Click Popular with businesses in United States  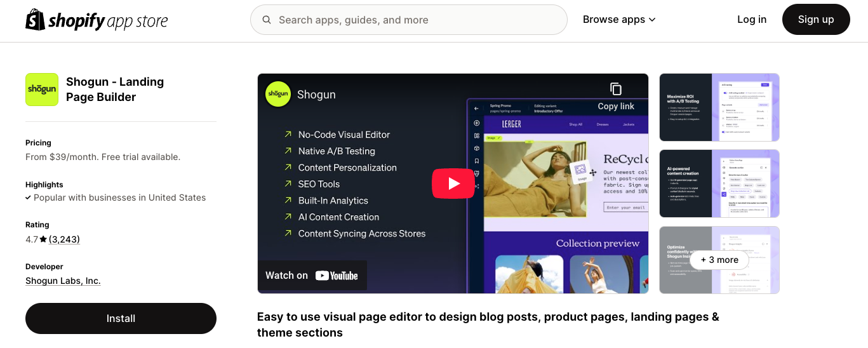(x=119, y=197)
